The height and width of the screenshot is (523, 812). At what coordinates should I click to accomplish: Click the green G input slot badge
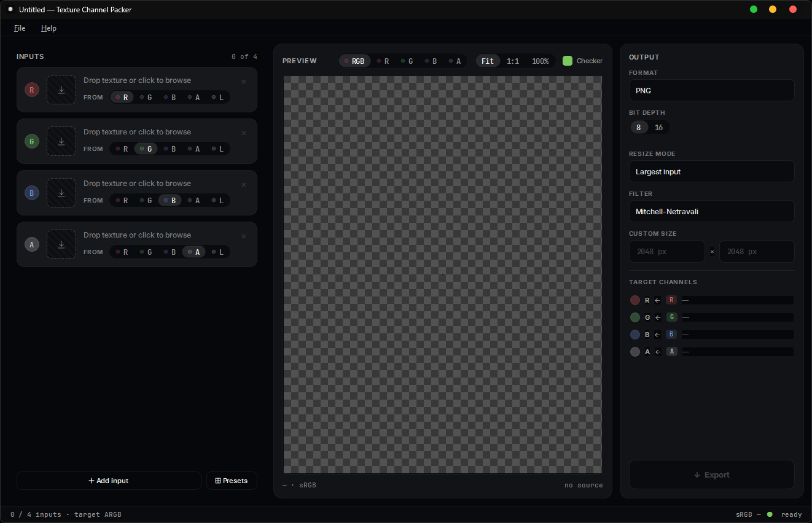[32, 141]
